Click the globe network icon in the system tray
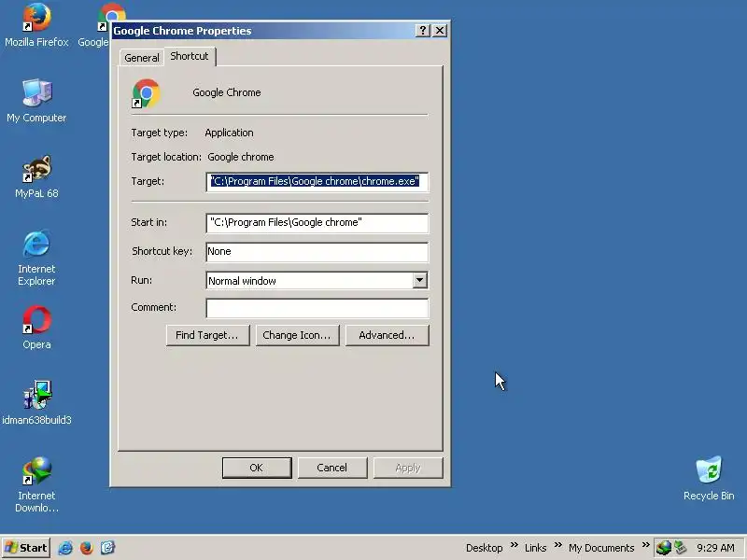Viewport: 747px width, 560px height. tap(663, 548)
